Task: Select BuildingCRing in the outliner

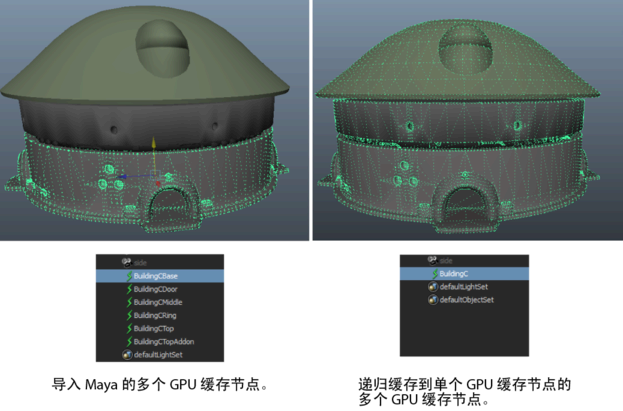Action: pyautogui.click(x=160, y=315)
